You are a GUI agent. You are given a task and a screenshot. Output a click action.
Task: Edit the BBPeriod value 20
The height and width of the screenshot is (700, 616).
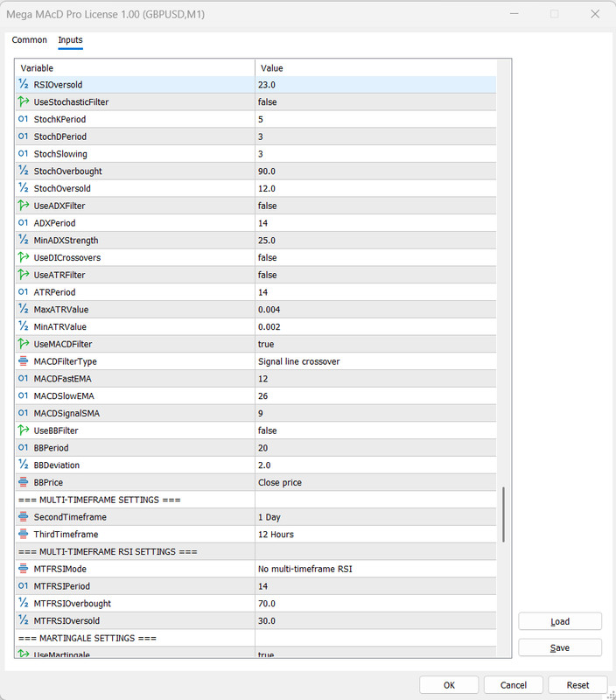point(375,448)
